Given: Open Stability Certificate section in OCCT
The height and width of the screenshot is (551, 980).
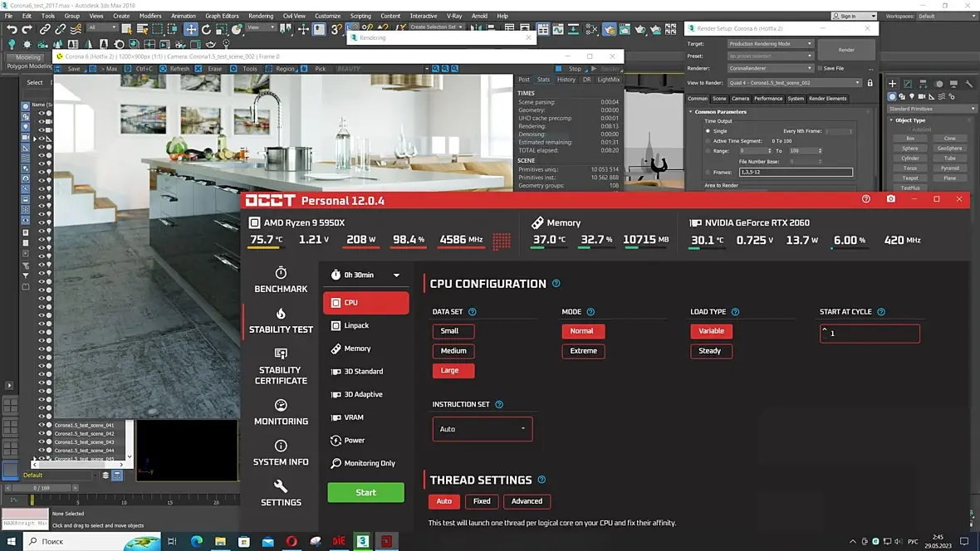Looking at the screenshot, I should coord(281,366).
